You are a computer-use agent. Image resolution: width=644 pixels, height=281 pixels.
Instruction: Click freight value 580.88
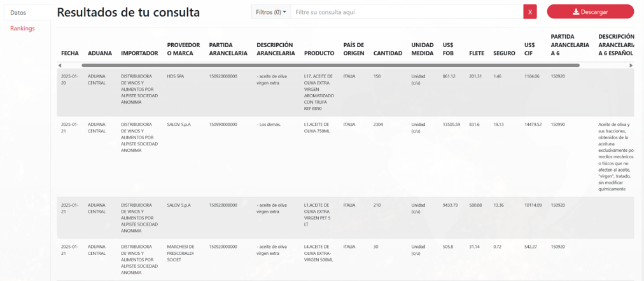click(x=476, y=205)
